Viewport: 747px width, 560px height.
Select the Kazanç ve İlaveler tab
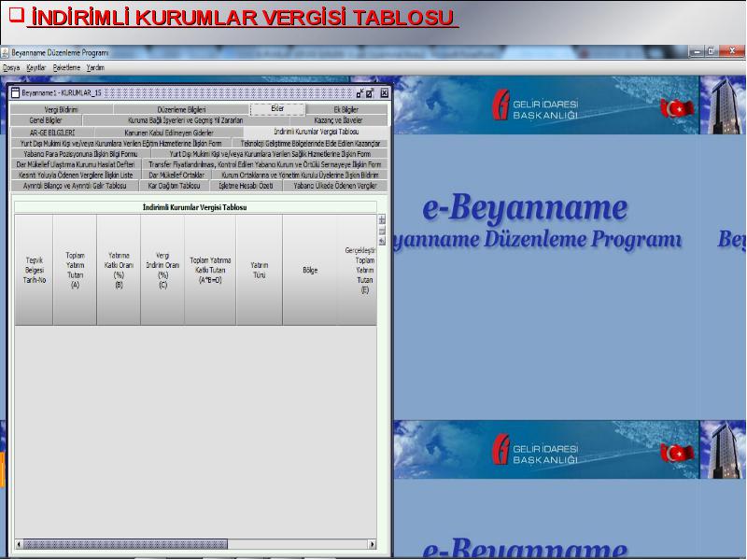click(x=338, y=120)
